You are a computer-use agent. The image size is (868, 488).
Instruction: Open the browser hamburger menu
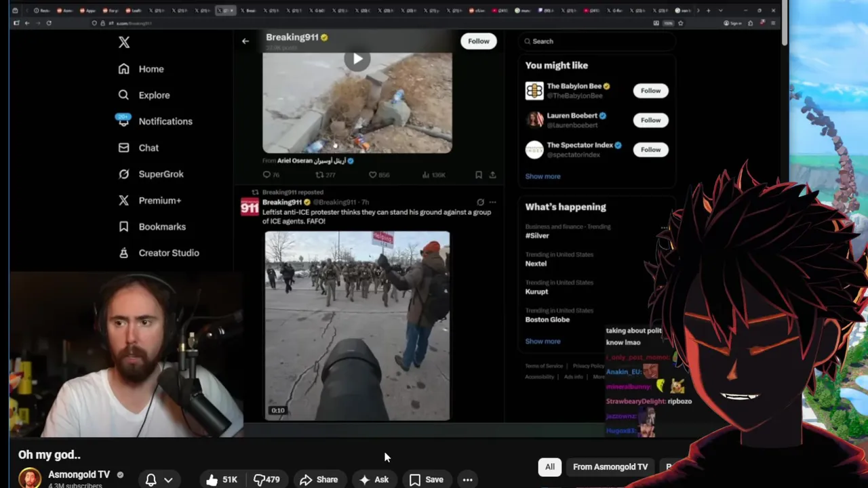[x=773, y=23]
